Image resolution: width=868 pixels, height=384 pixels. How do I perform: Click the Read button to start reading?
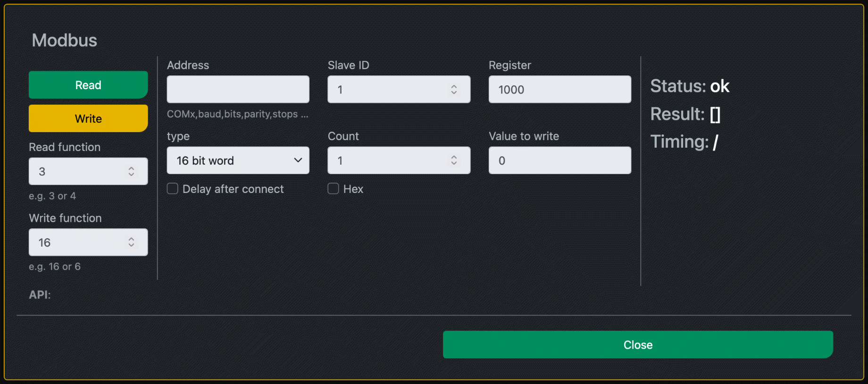point(88,85)
